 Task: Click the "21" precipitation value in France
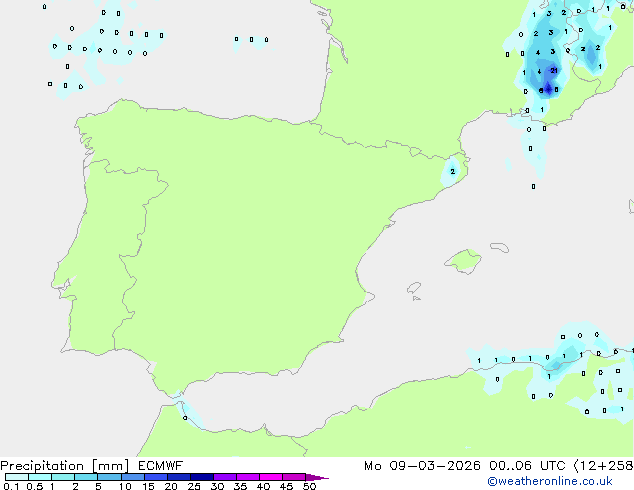554,70
